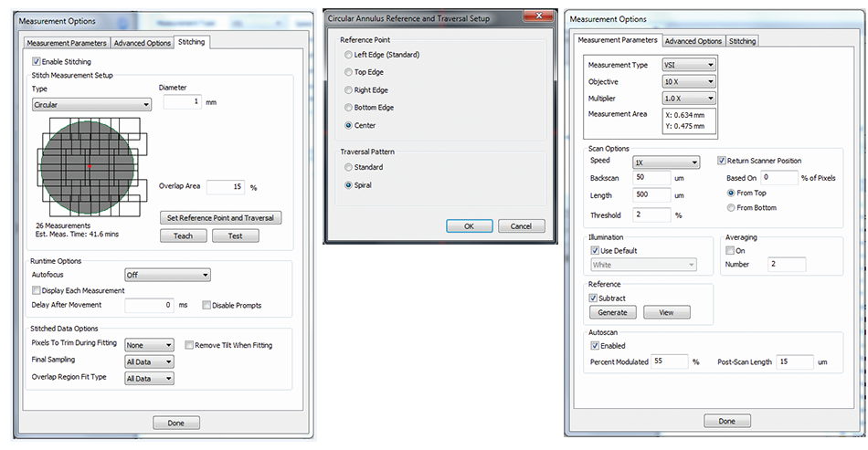The image size is (868, 450).
Task: Click the Teach button
Action: (183, 235)
